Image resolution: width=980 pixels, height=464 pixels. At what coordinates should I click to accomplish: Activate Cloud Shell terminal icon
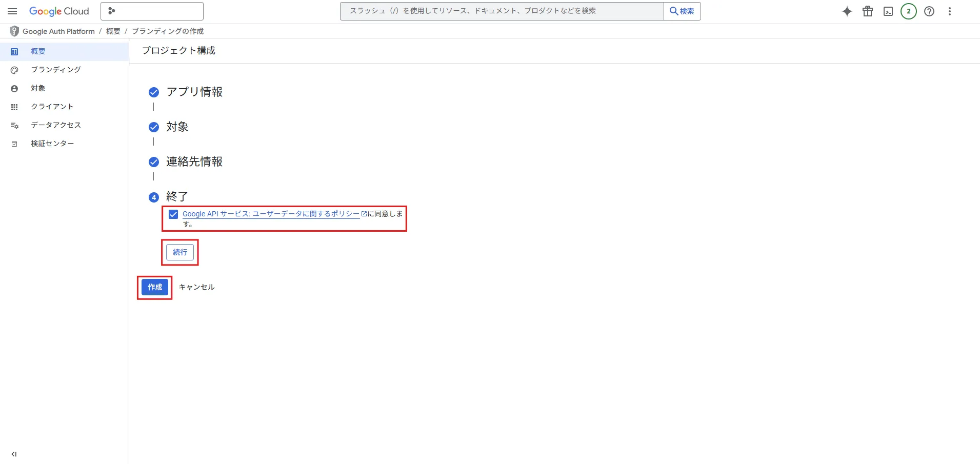(x=888, y=11)
